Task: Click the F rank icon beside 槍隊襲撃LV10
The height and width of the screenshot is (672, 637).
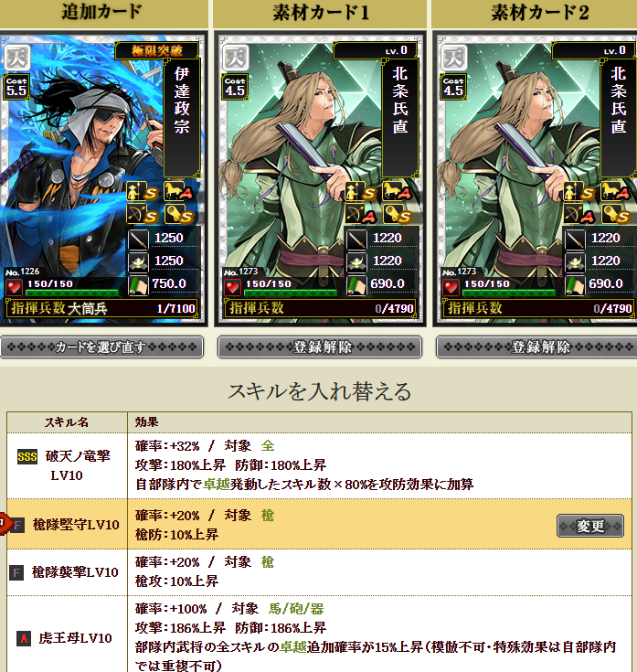Action: tap(16, 572)
